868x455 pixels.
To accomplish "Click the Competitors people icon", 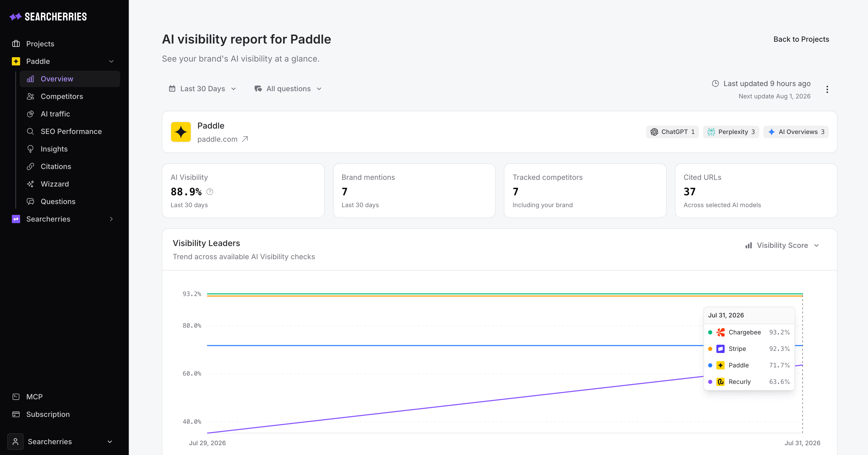I will [x=30, y=96].
